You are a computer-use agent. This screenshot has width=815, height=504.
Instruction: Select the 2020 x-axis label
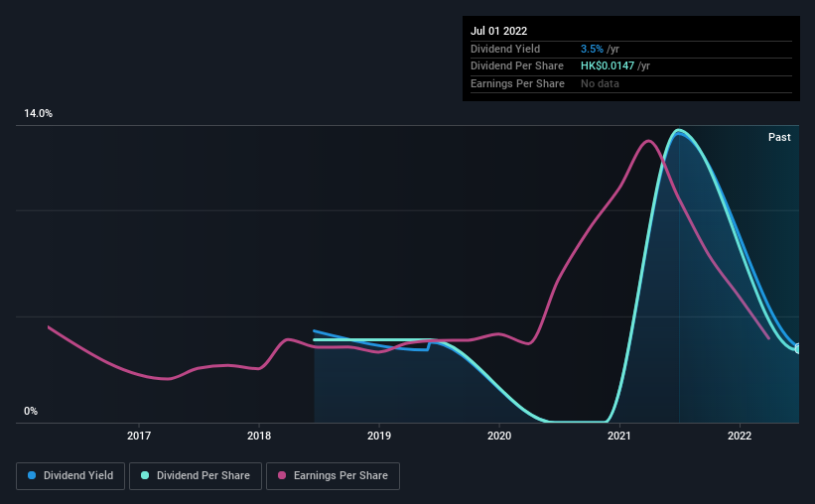pos(499,436)
